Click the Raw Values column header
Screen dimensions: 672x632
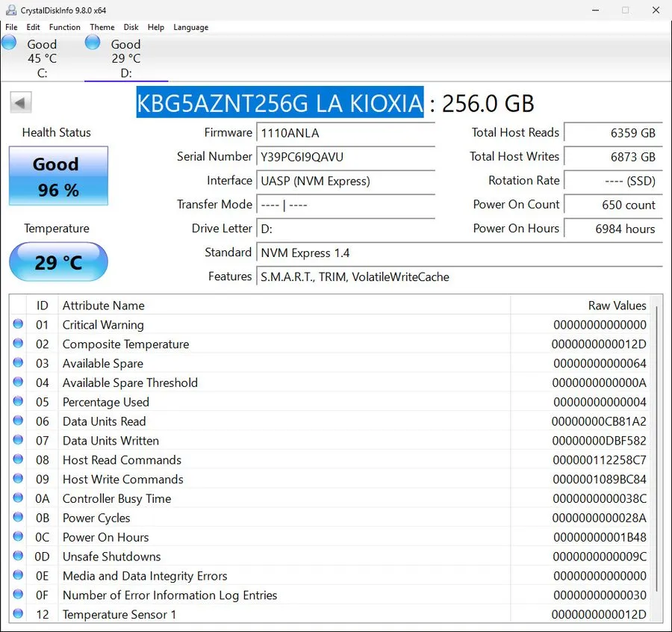pos(580,306)
